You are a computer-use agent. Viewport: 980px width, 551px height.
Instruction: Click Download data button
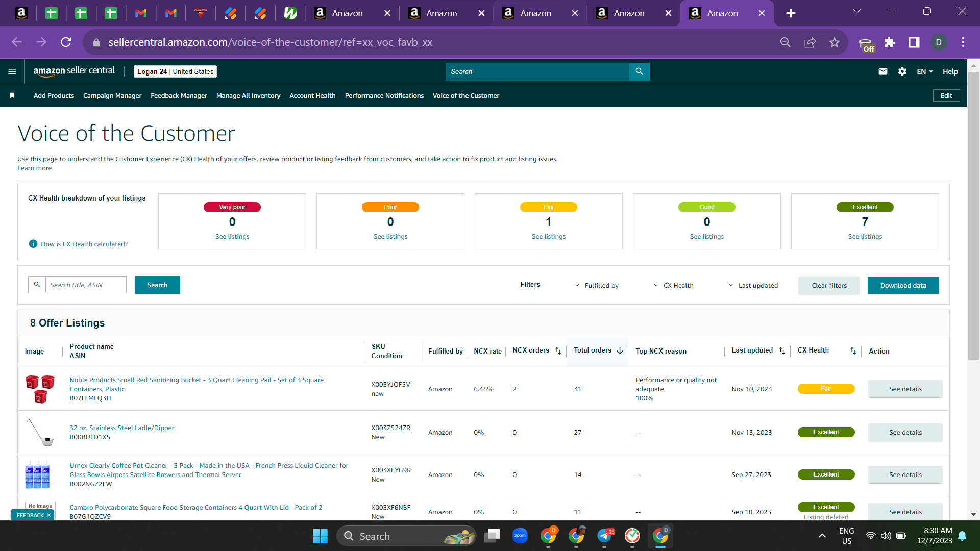(x=903, y=285)
